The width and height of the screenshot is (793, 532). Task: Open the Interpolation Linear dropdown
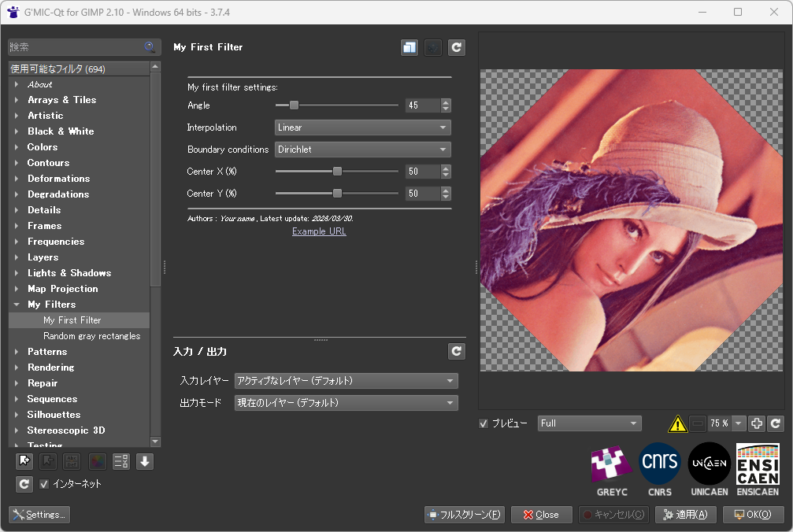click(x=362, y=127)
